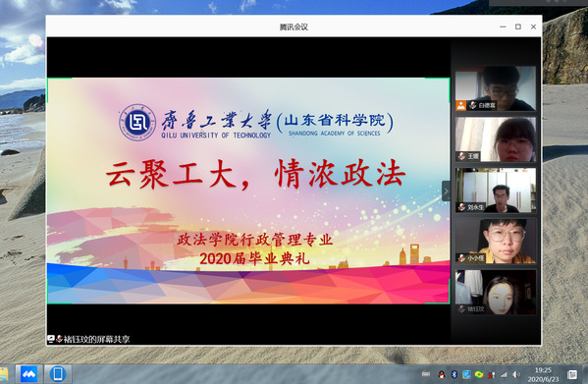
Task: Click the network disconnected tray icon
Action: 491,374
